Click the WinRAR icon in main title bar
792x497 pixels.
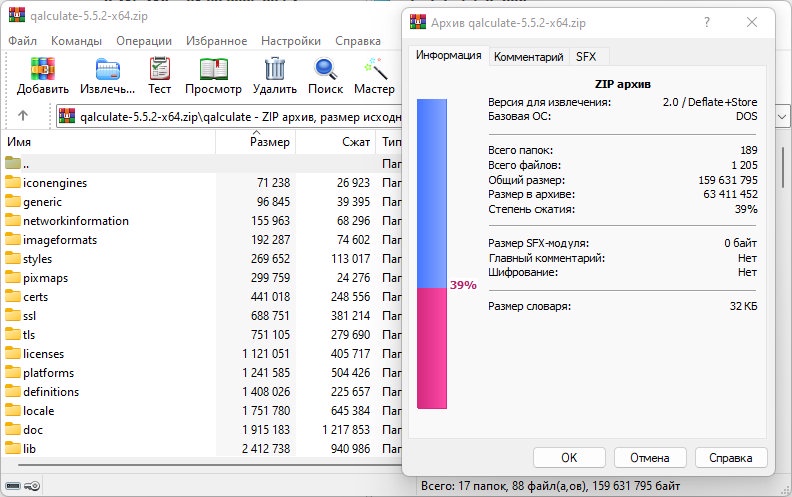pyautogui.click(x=17, y=15)
